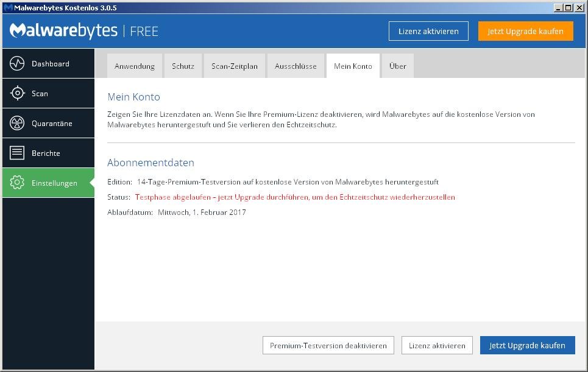Screen dimensions: 588x372
Task: Show the Berichte section
Action: (x=48, y=153)
